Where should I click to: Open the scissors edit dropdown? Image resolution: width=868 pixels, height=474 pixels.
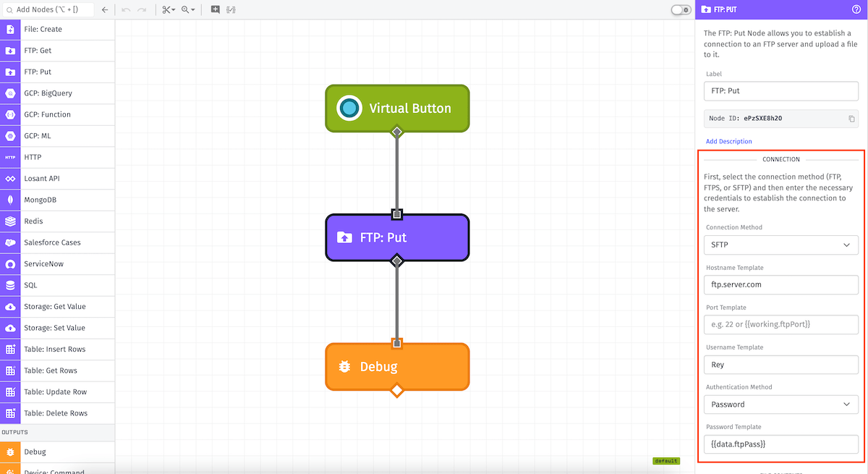coord(169,10)
